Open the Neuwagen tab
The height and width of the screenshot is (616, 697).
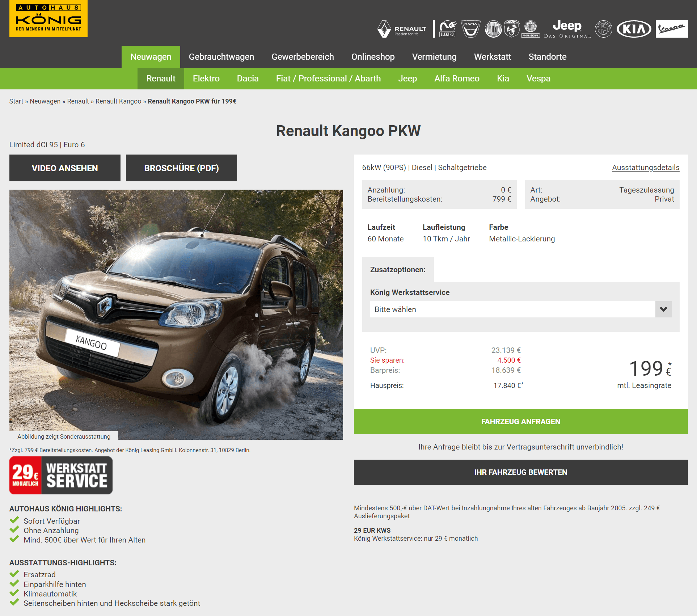click(x=151, y=57)
